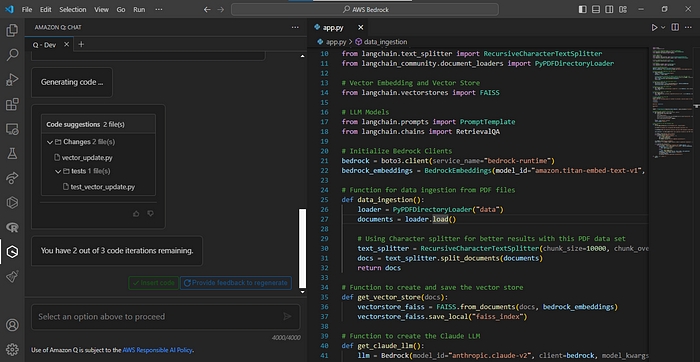Open the AWS Responsible AI Policy link
This screenshot has height=362, width=700.
coord(158,350)
